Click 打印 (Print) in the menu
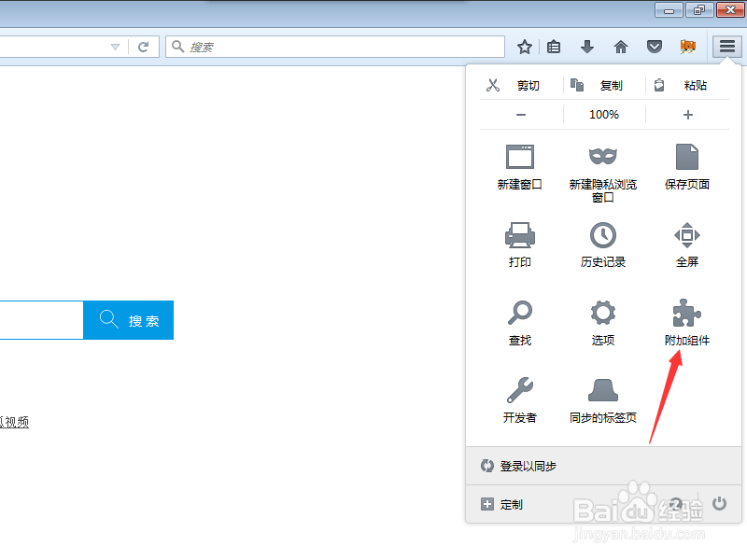 point(520,245)
